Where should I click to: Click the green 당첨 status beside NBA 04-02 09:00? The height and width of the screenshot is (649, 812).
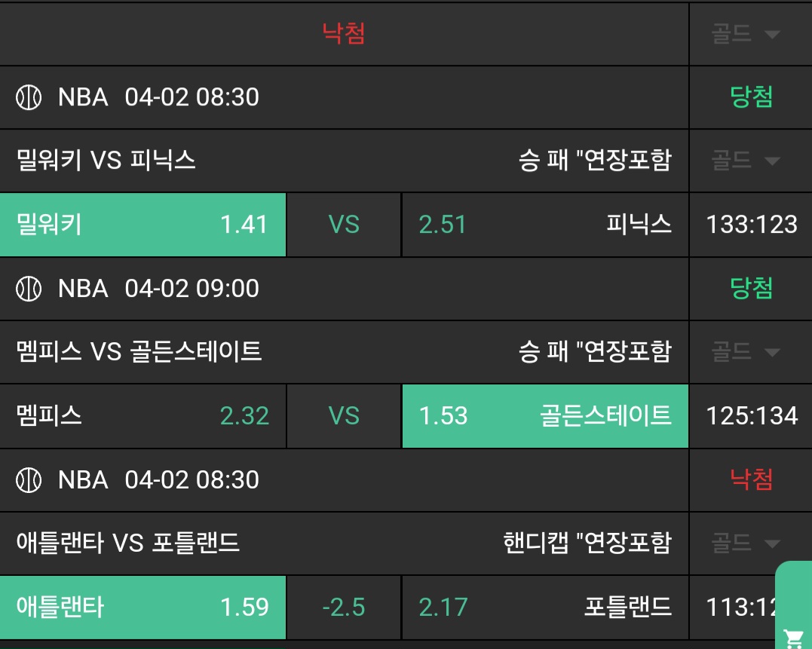pos(751,289)
